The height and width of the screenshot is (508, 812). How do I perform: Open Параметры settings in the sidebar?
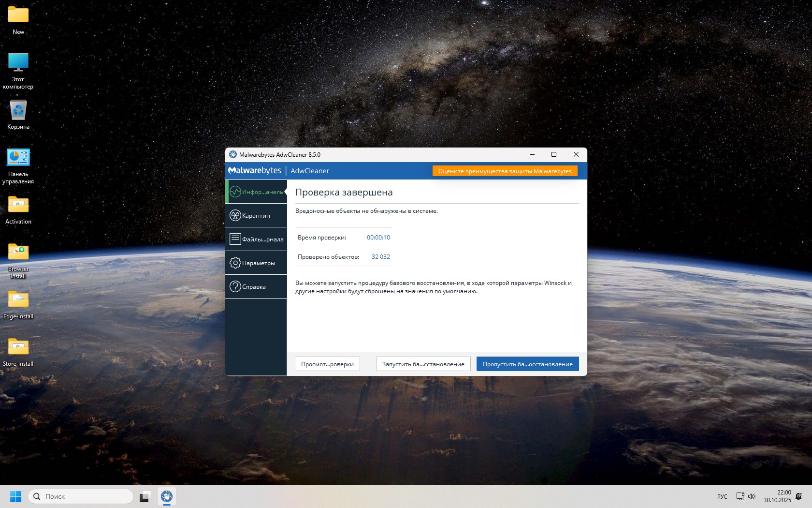tap(256, 263)
